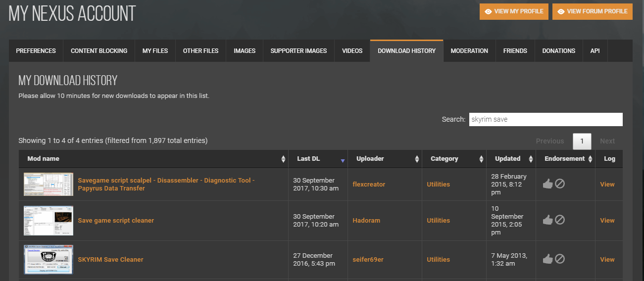Go to the Previous results page
Image resolution: width=644 pixels, height=281 pixels.
click(x=550, y=141)
